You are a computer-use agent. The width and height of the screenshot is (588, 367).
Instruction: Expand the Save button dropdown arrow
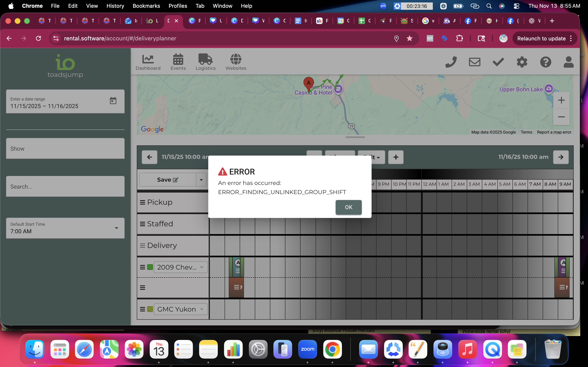(201, 180)
